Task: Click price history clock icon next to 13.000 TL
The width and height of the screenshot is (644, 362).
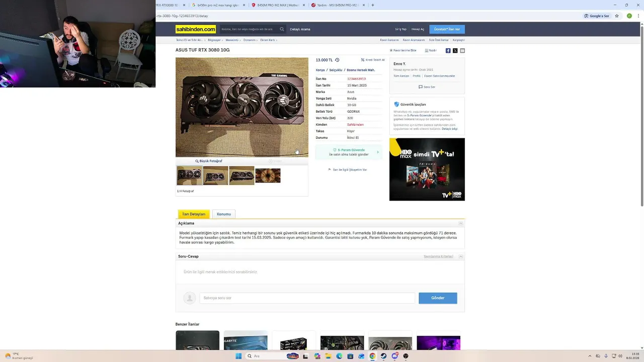Action: pyautogui.click(x=337, y=60)
